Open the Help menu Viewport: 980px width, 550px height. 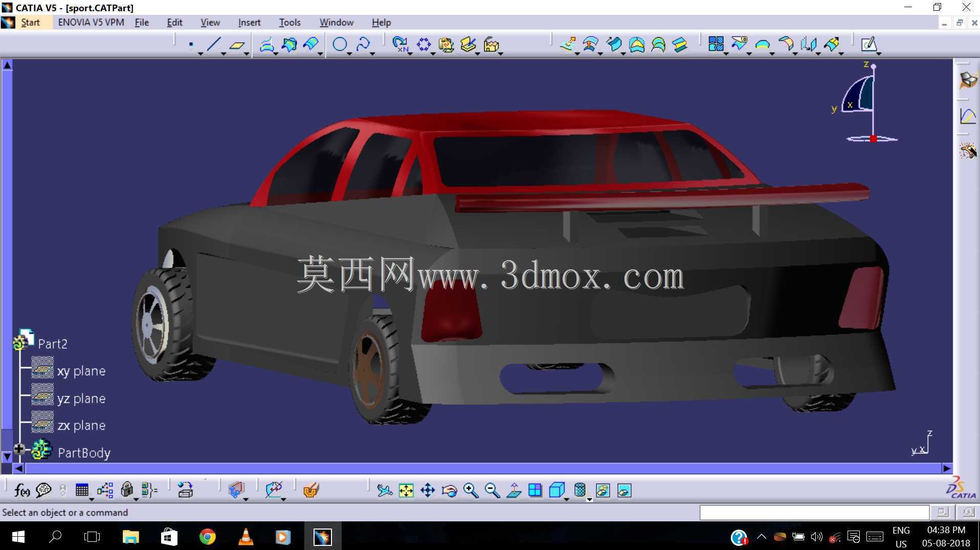[x=381, y=22]
